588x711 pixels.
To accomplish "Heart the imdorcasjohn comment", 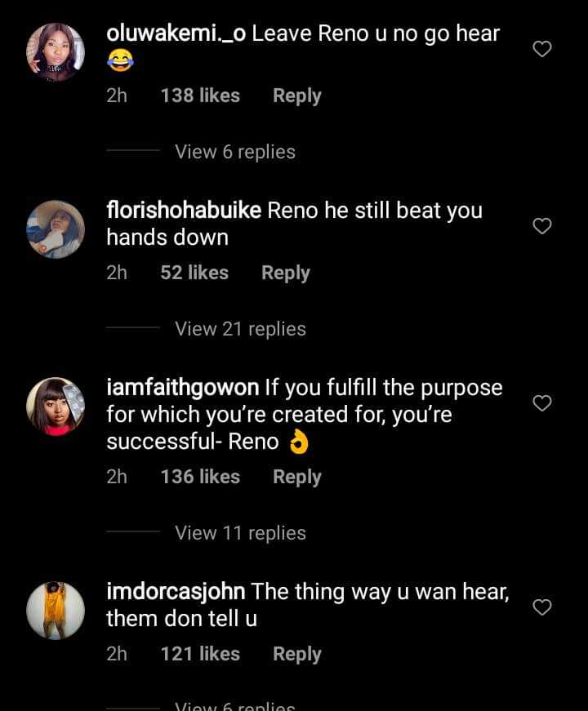I will [x=542, y=607].
